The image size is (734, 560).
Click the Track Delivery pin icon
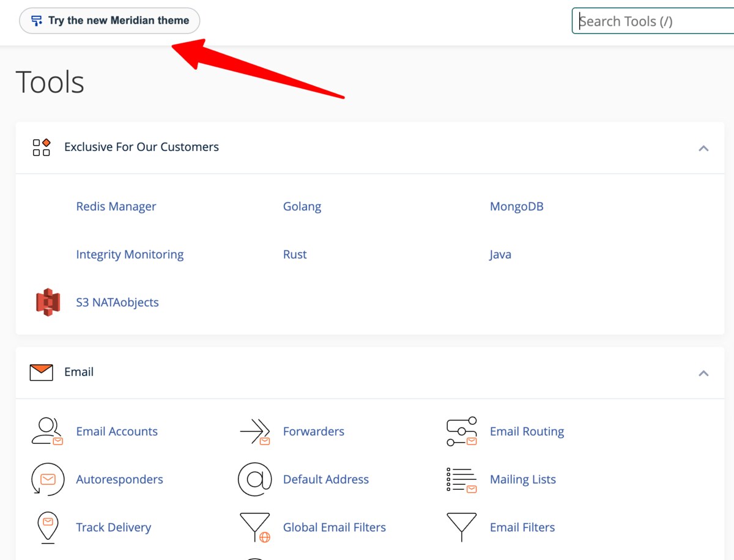(x=48, y=528)
